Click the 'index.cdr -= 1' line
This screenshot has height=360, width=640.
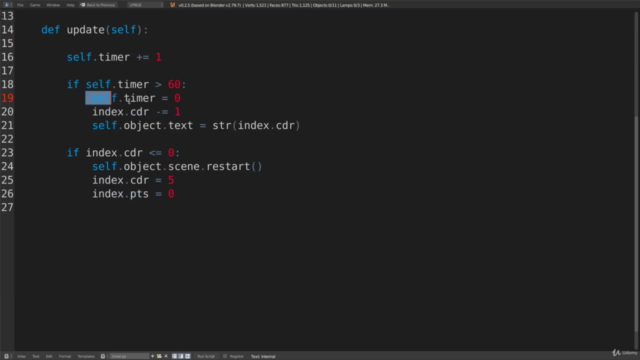136,112
